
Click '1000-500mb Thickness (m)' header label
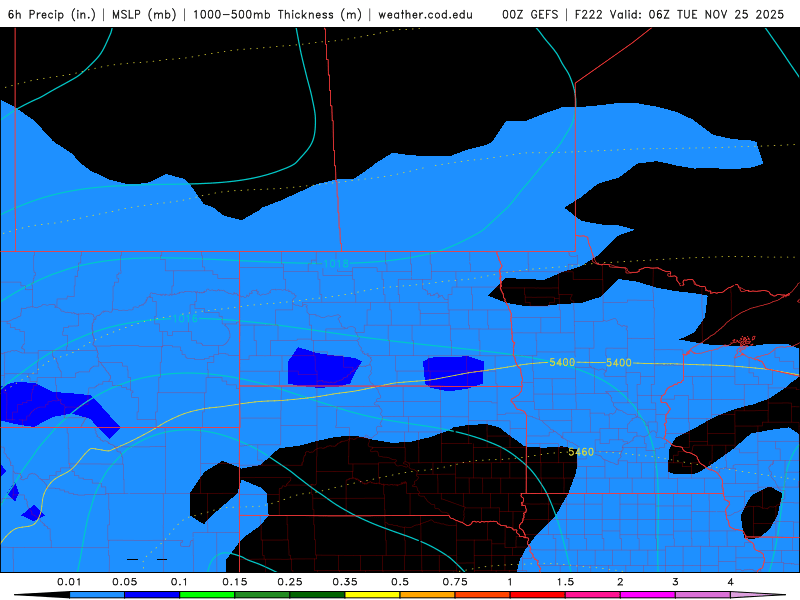(x=277, y=14)
